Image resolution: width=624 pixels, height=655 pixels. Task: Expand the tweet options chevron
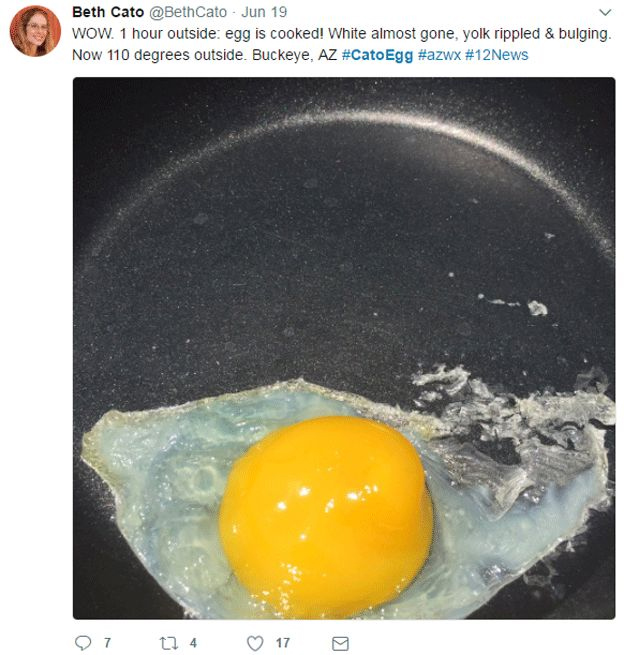click(x=605, y=13)
